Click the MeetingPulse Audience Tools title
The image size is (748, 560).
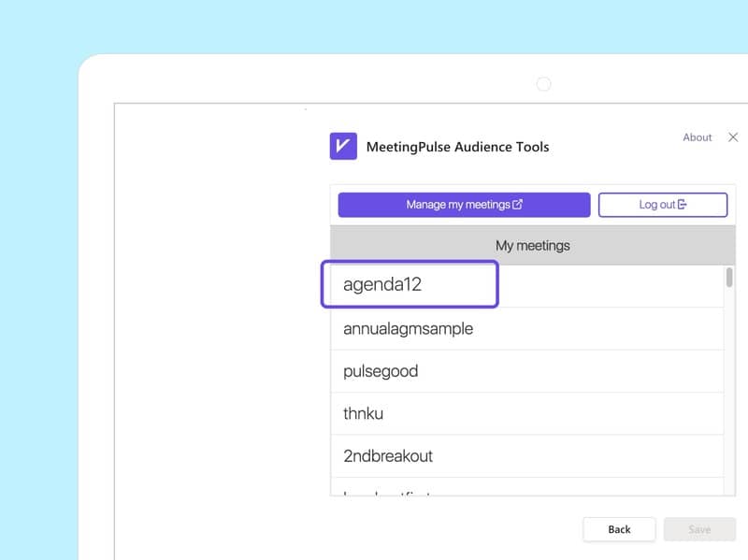(457, 147)
